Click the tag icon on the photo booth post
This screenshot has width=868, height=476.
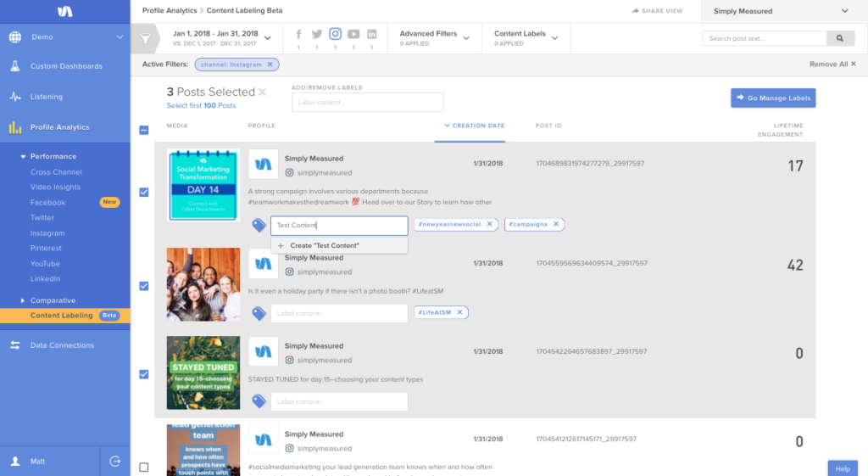[259, 313]
